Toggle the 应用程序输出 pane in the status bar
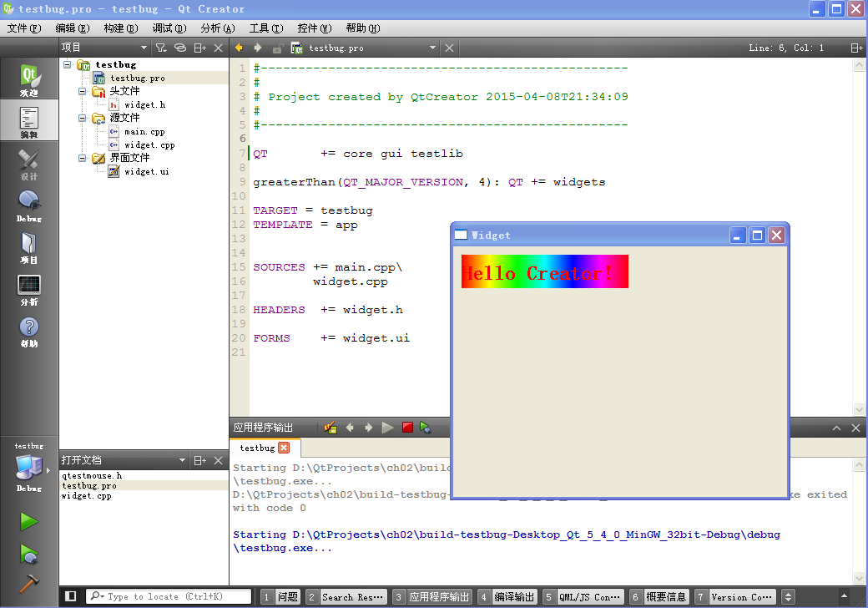 (x=432, y=597)
